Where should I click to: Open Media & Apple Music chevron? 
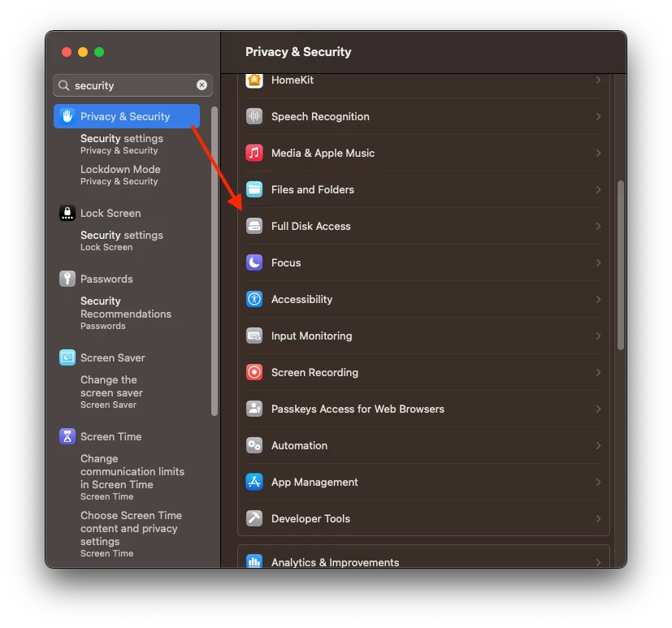point(598,153)
